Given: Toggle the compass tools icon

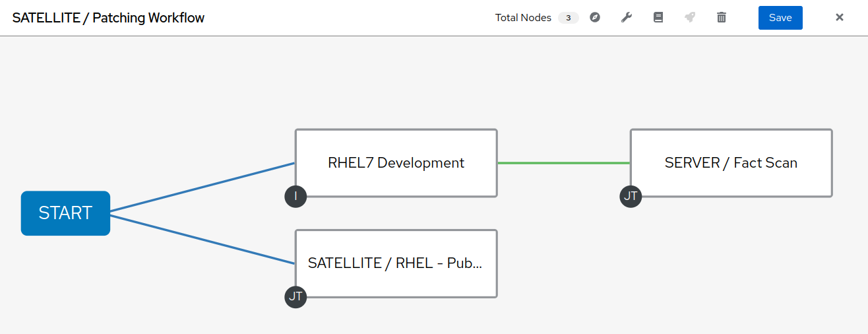Looking at the screenshot, I should click(595, 18).
